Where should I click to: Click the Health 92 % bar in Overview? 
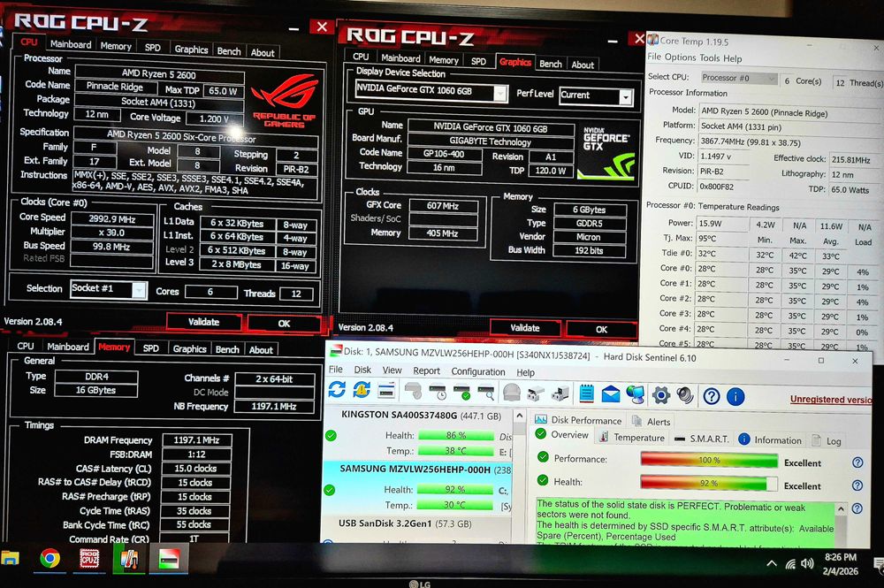click(x=709, y=483)
